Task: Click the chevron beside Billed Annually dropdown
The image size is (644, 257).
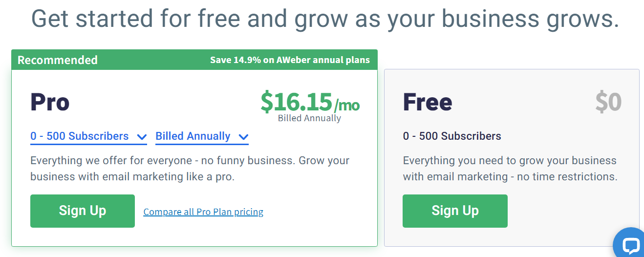Action: 243,137
